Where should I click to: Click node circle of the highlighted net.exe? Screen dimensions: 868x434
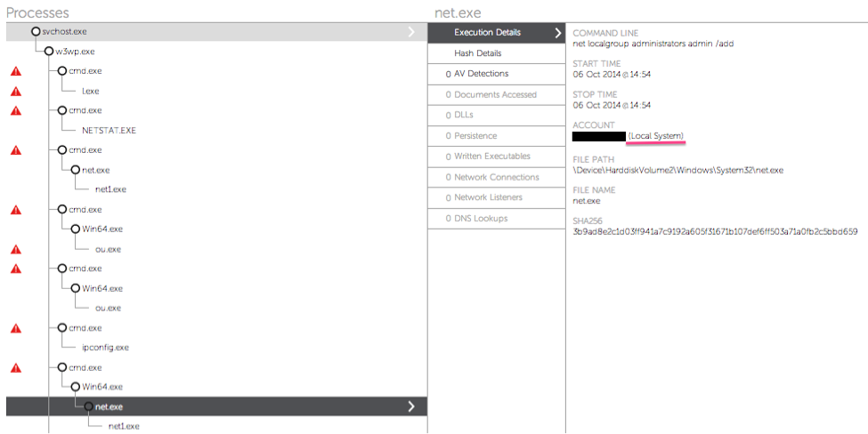(88, 407)
